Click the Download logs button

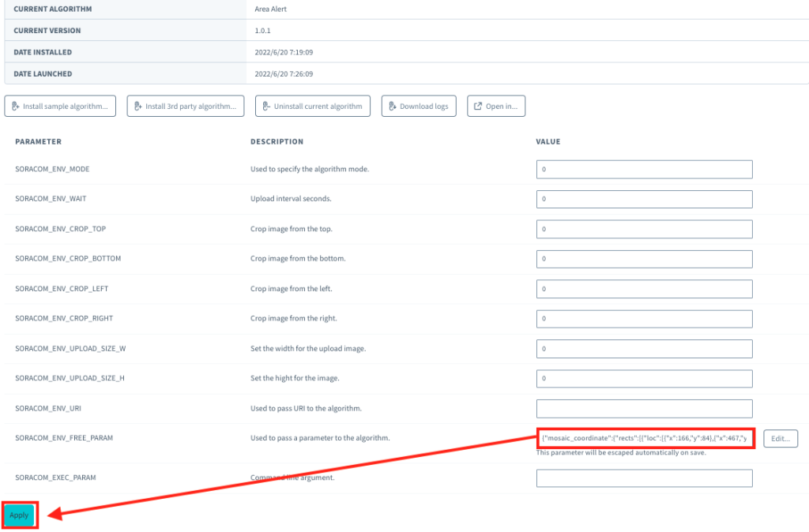(419, 107)
